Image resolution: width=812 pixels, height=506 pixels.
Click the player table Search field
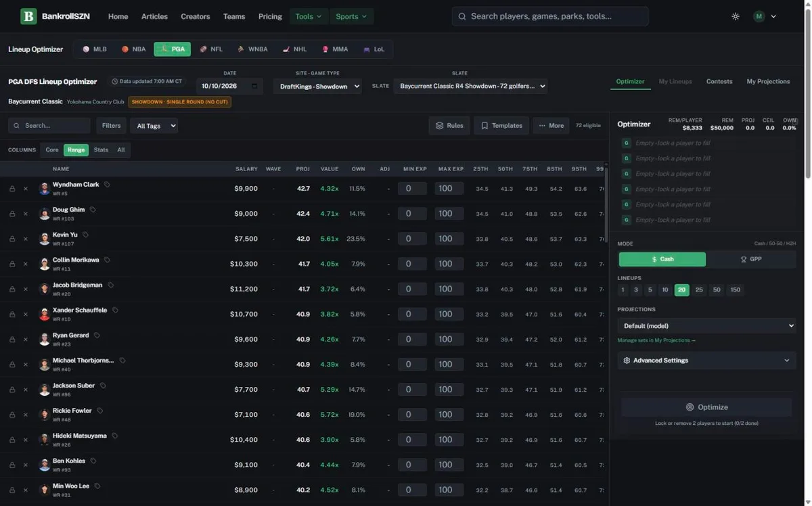49,125
